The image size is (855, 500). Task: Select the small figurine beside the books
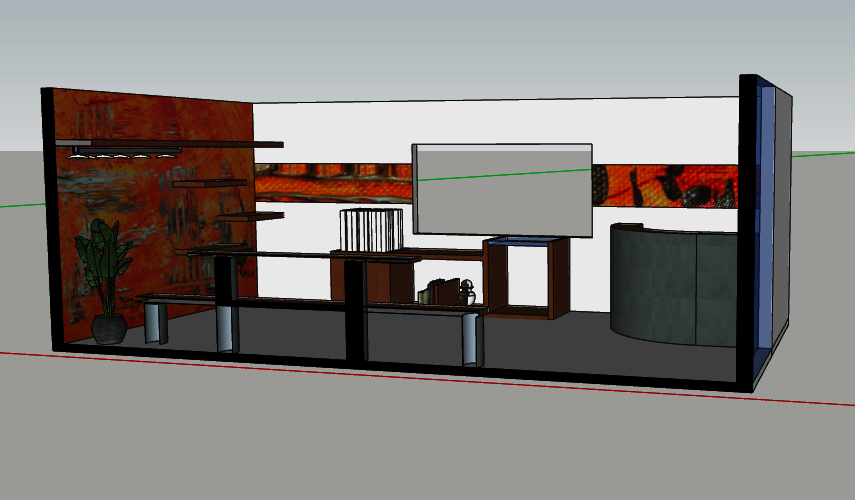467,293
